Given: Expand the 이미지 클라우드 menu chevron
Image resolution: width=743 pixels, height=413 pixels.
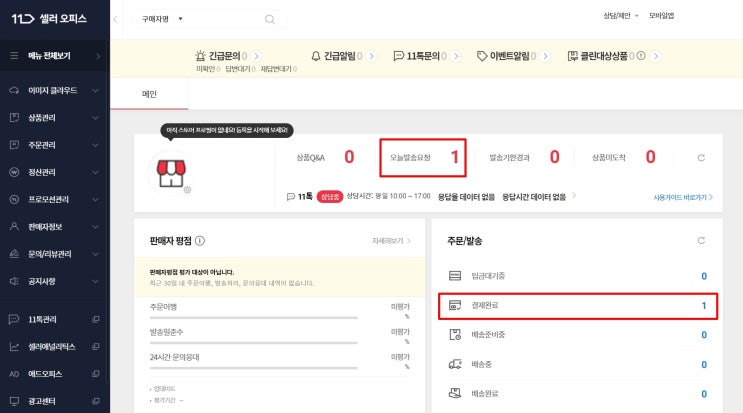Looking at the screenshot, I should [x=95, y=90].
